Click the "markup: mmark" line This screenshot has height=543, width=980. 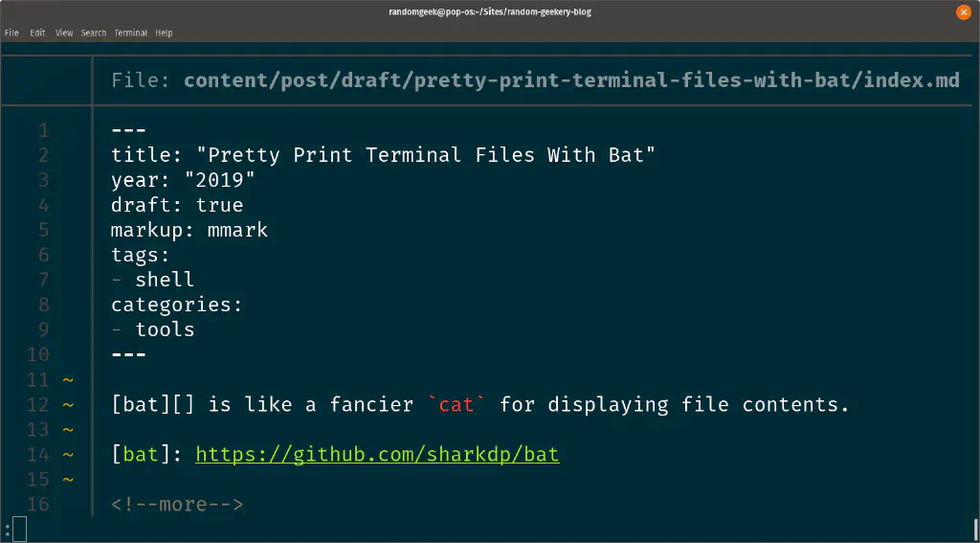(x=189, y=230)
